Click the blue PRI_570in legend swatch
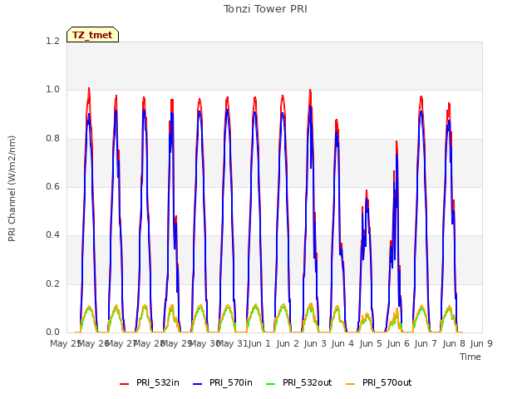Image resolution: width=532 pixels, height=399 pixels. click(198, 384)
